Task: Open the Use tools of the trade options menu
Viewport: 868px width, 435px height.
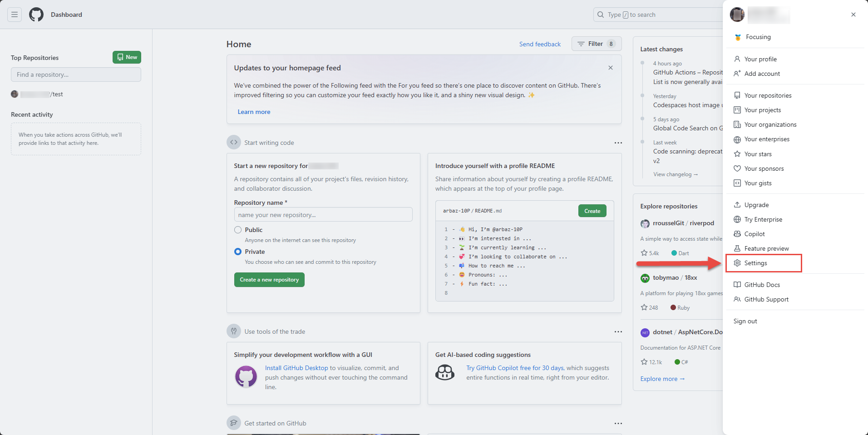Action: 618,331
